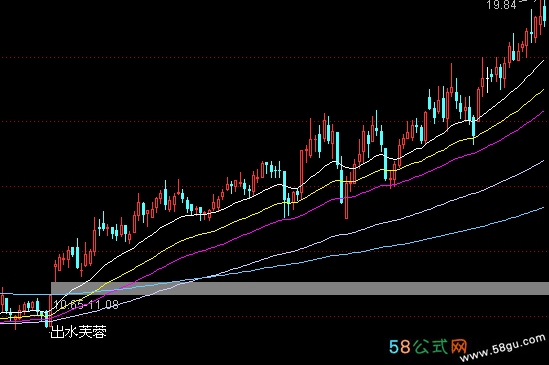Select the long red candle dipping below magenta line

[347, 197]
